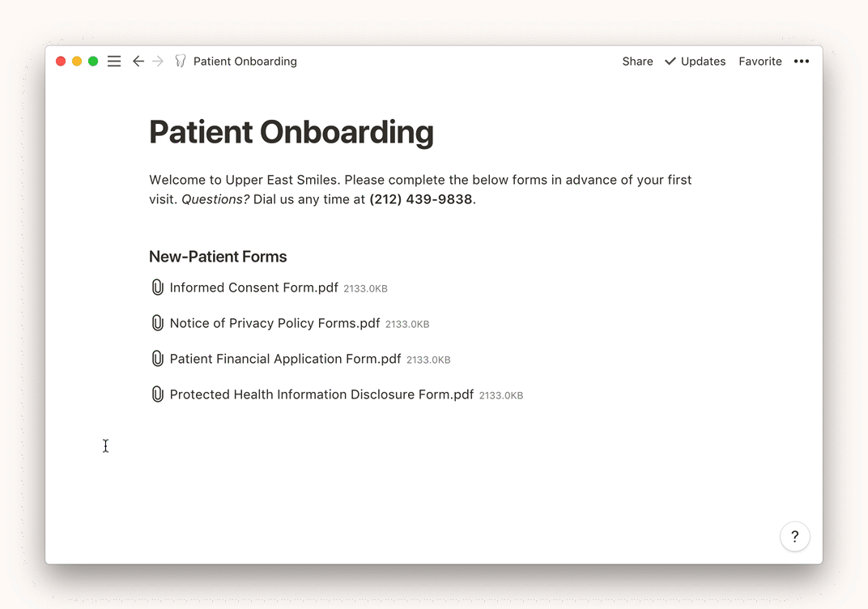This screenshot has height=609, width=868.
Task: Click the Notice of Privacy Policy paperclip icon
Action: point(158,323)
